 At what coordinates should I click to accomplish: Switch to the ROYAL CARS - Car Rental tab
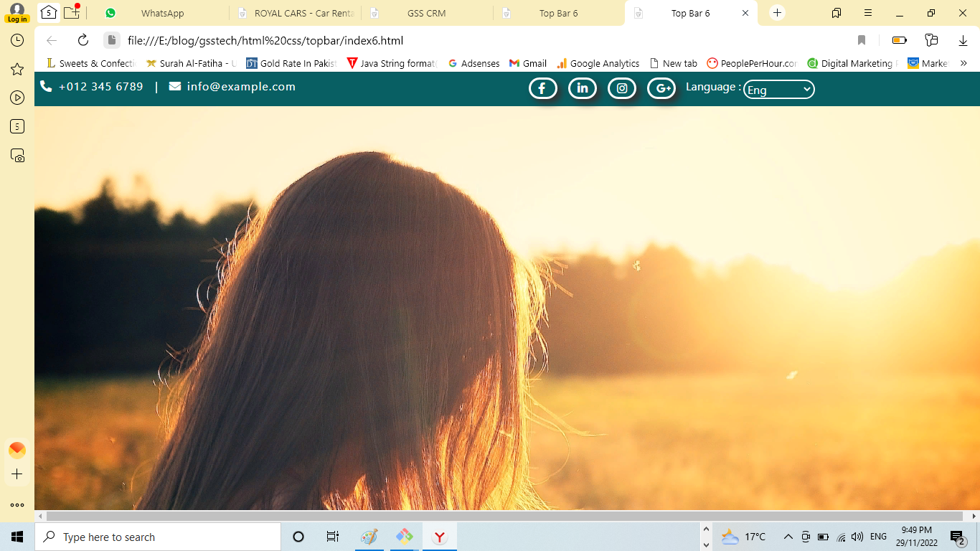point(296,13)
